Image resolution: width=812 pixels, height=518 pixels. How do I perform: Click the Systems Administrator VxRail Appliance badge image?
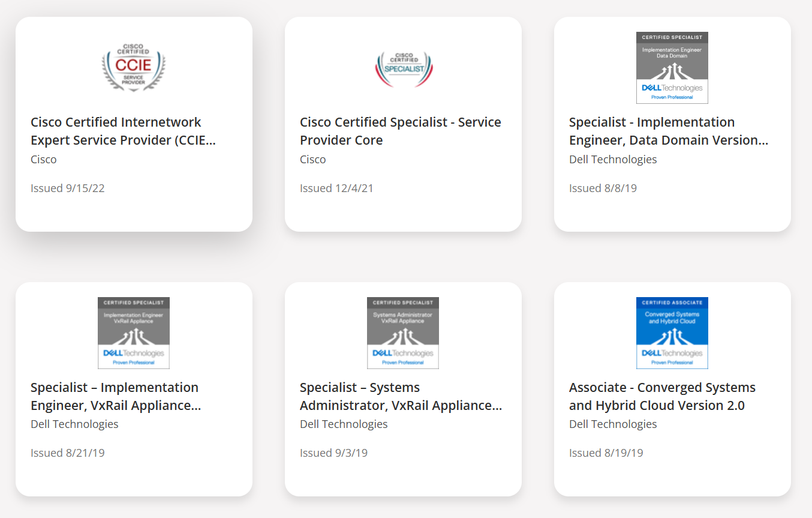tap(403, 333)
